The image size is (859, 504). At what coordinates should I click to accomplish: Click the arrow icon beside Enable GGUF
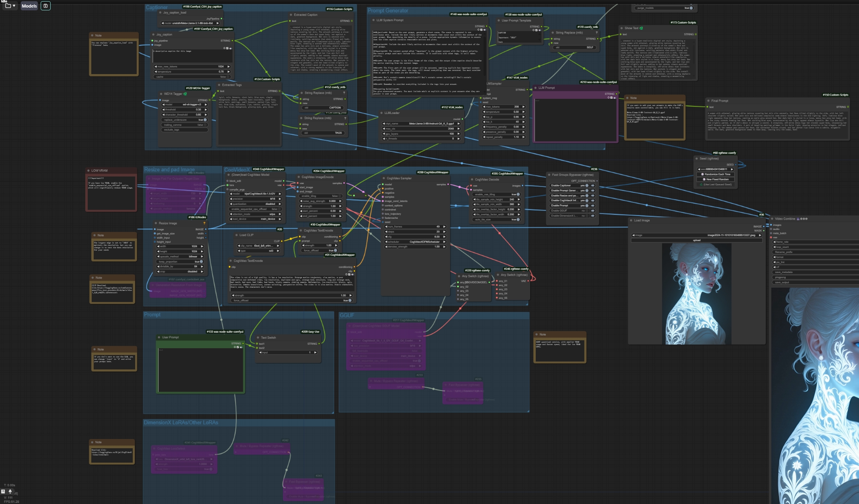click(593, 211)
